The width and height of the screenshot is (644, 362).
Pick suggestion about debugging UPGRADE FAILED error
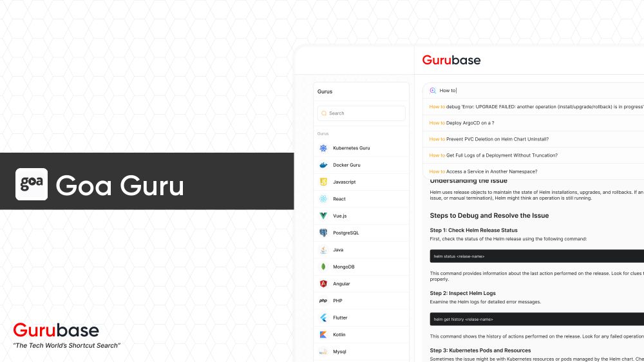tap(533, 107)
